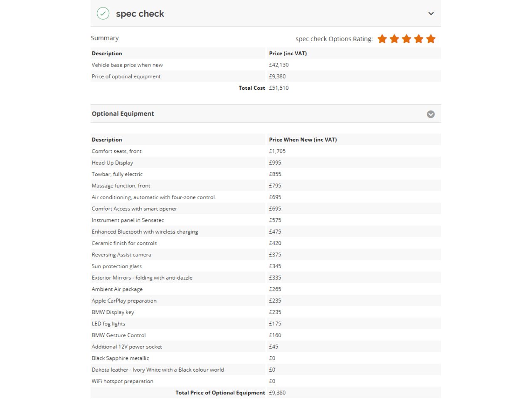
Task: Click the fifth orange rating star
Action: (431, 39)
